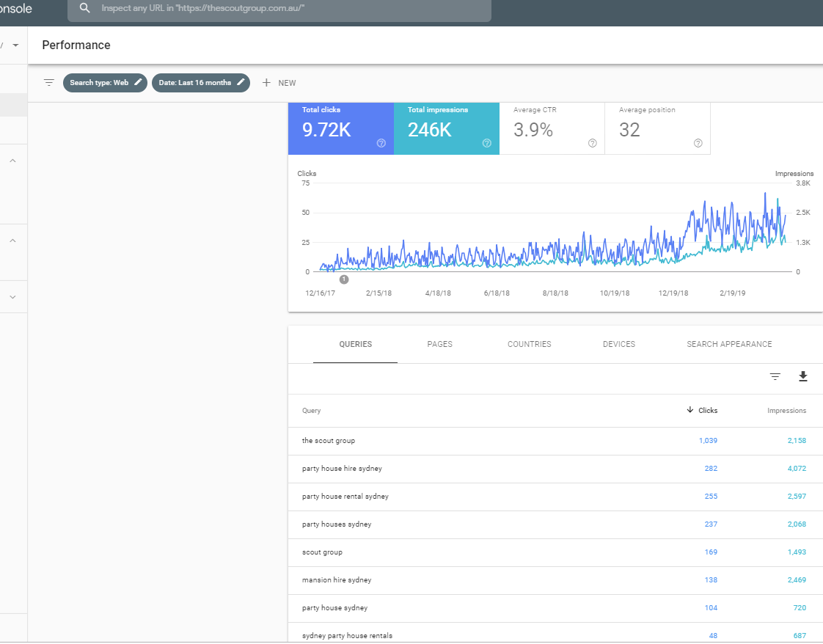Open help icon on Total impressions card

pos(486,143)
